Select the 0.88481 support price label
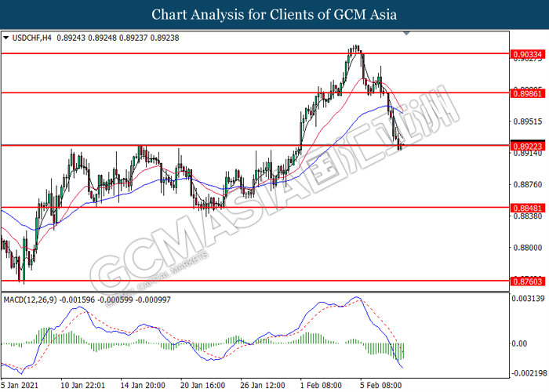Image resolution: width=549 pixels, height=392 pixels. pos(527,208)
